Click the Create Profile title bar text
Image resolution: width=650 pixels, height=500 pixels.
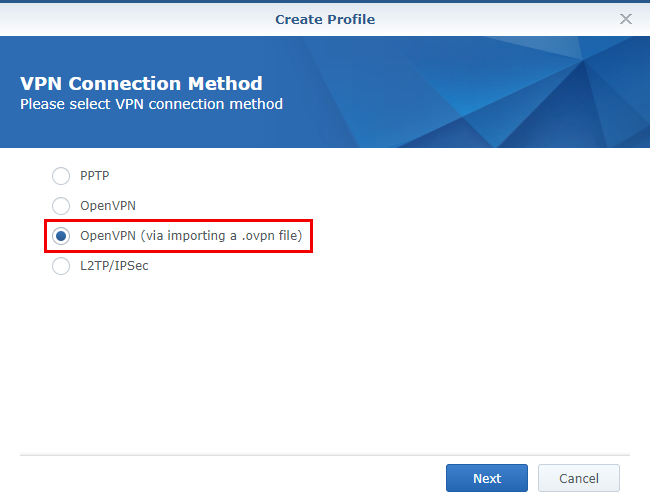point(325,19)
